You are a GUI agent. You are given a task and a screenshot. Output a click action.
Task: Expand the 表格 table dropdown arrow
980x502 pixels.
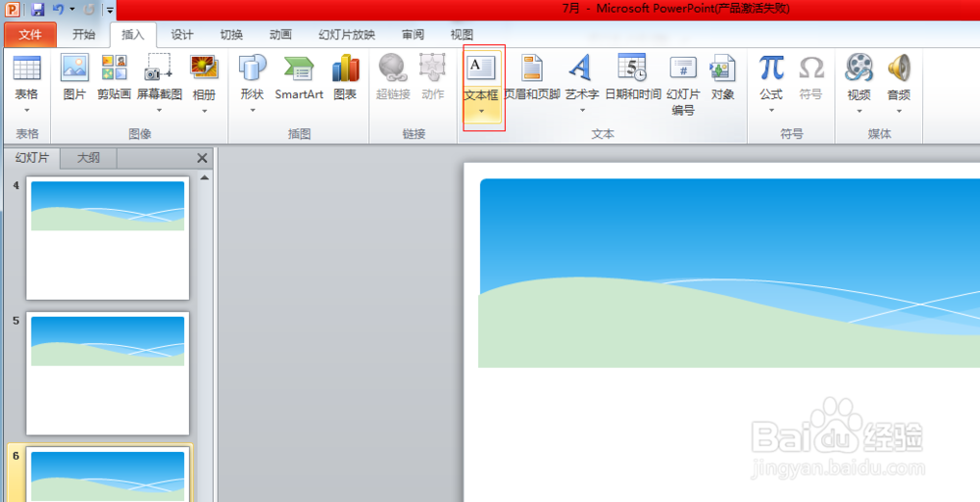tap(26, 110)
